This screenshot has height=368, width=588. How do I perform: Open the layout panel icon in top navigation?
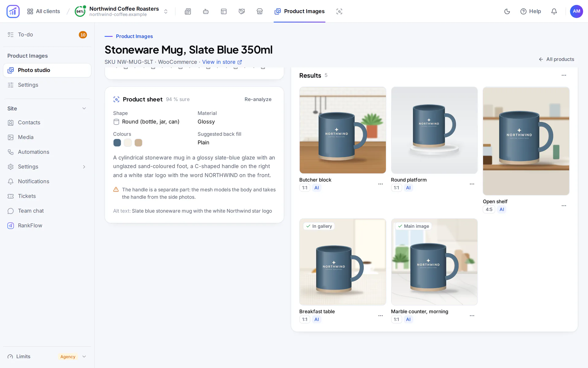tap(224, 11)
